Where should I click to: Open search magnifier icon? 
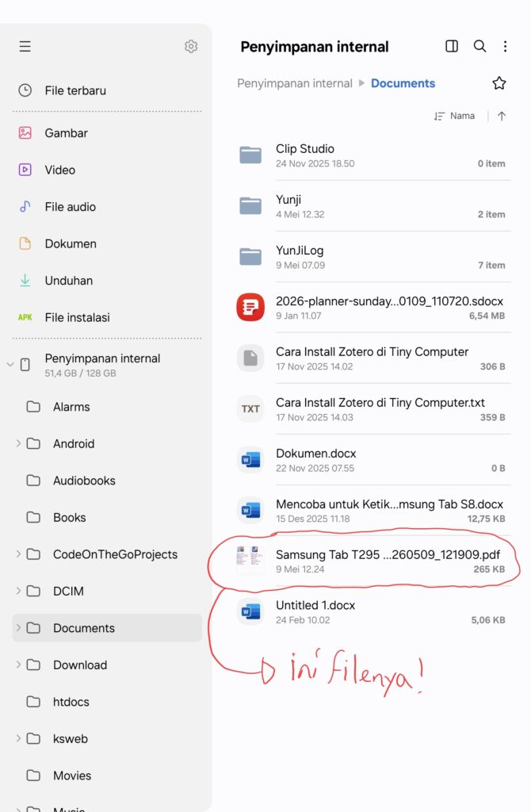(479, 47)
